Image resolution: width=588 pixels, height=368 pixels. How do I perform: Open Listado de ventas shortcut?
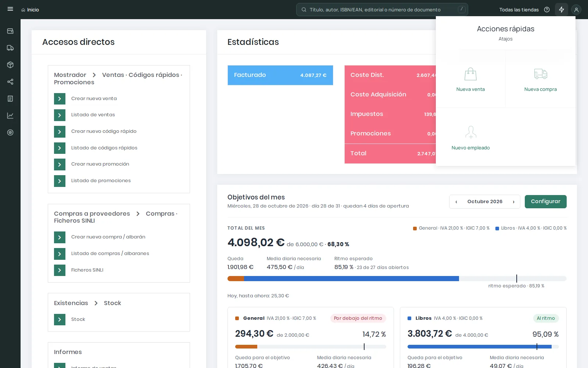tap(93, 115)
